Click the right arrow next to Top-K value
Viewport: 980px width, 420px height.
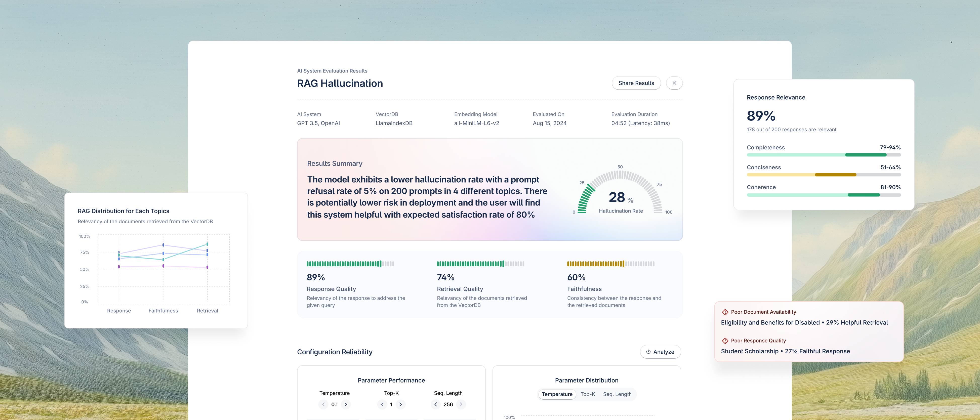[x=400, y=404]
